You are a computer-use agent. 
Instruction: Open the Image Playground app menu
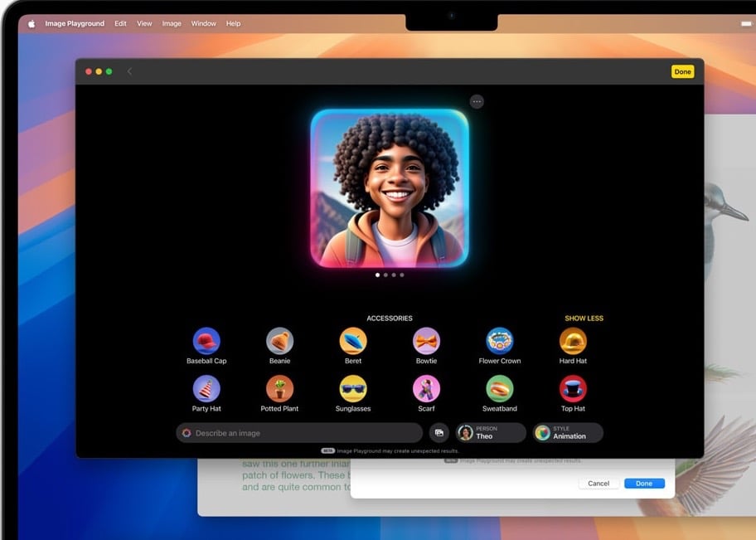click(75, 23)
